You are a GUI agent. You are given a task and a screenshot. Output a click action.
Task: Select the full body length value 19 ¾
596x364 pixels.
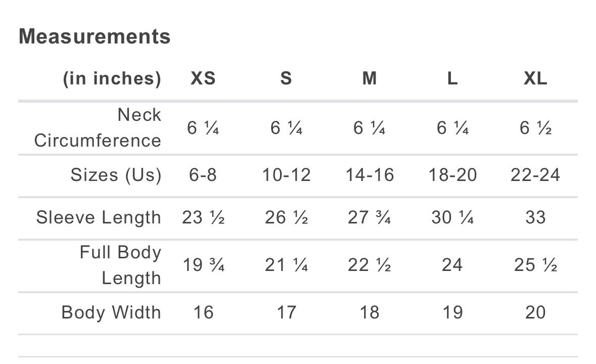click(x=203, y=265)
